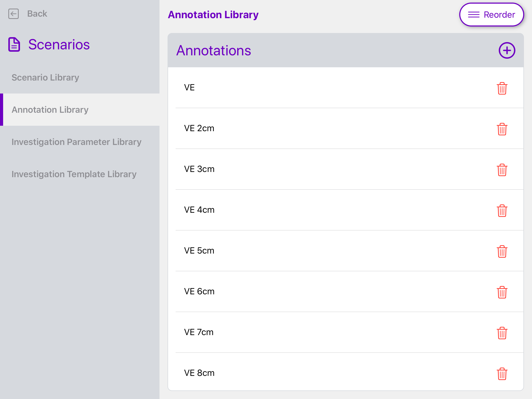532x399 pixels.
Task: Click trash icon for VE 3cm
Action: [x=502, y=170]
